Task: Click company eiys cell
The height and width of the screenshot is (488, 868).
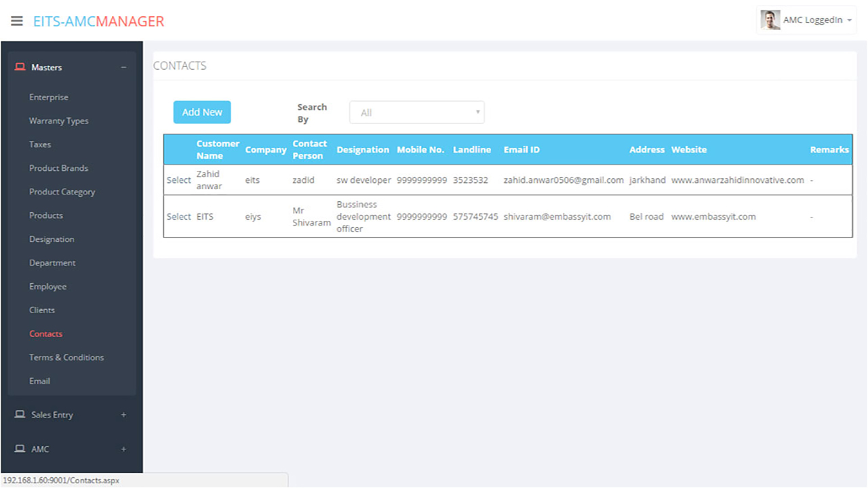Action: (x=253, y=217)
